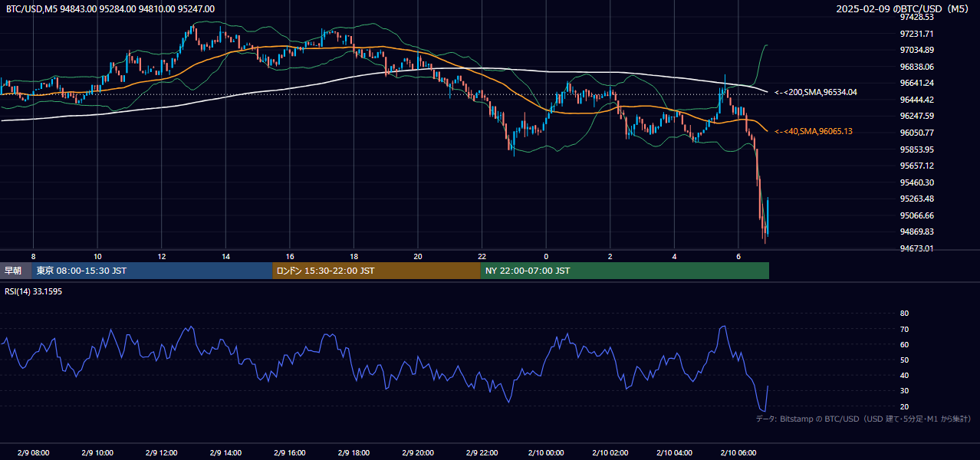Click price axis value 94869.83
This screenshot has width=980, height=460.
(x=916, y=232)
